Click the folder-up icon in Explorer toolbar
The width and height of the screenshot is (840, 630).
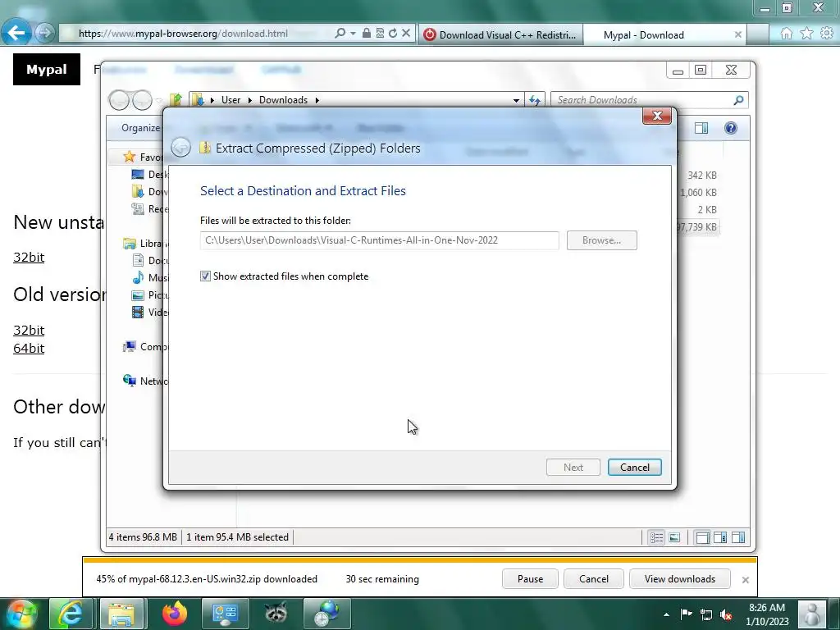(x=176, y=99)
